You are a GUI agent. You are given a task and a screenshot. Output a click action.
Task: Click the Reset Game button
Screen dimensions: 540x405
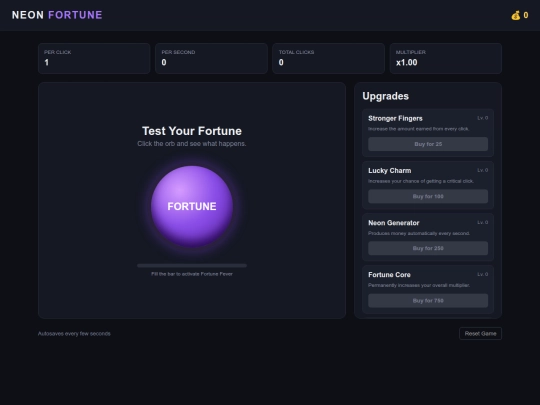480,333
